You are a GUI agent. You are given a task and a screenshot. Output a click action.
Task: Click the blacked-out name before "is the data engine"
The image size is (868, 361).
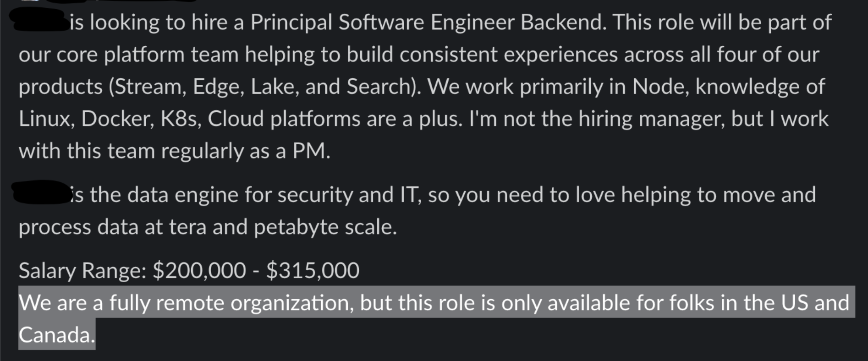click(40, 192)
